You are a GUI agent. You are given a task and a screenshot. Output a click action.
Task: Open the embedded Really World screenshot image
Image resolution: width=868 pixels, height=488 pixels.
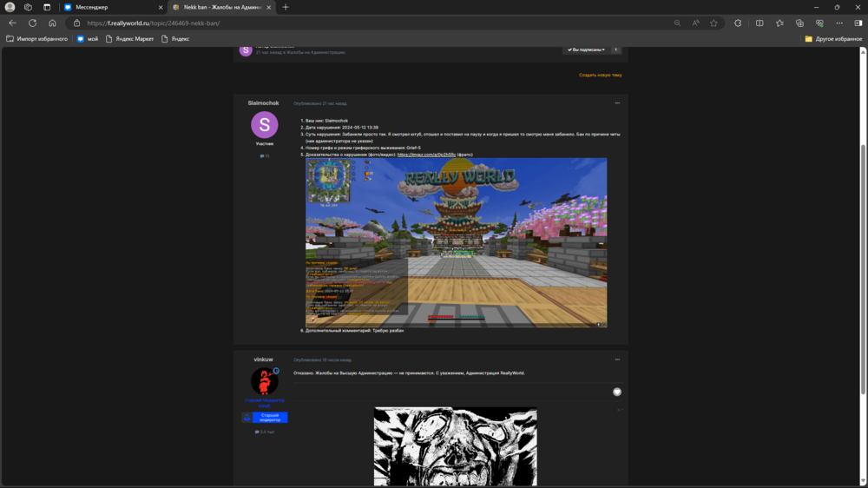pyautogui.click(x=457, y=242)
